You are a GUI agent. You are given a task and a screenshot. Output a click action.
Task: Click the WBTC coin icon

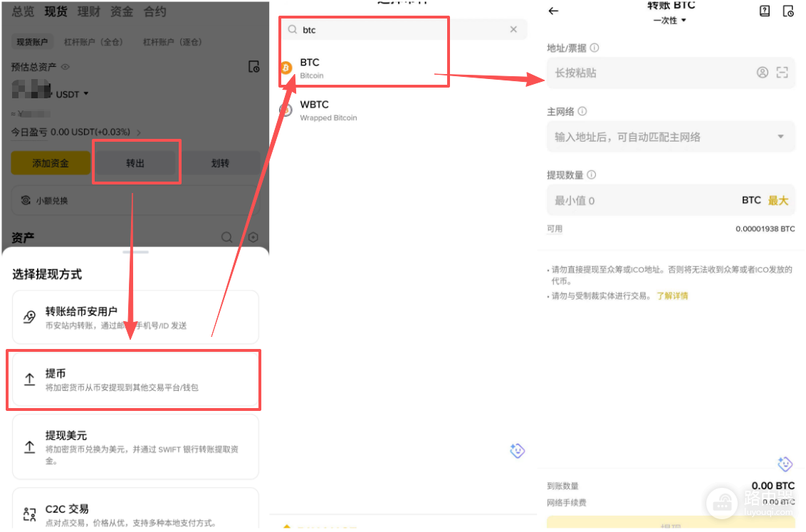tap(286, 110)
